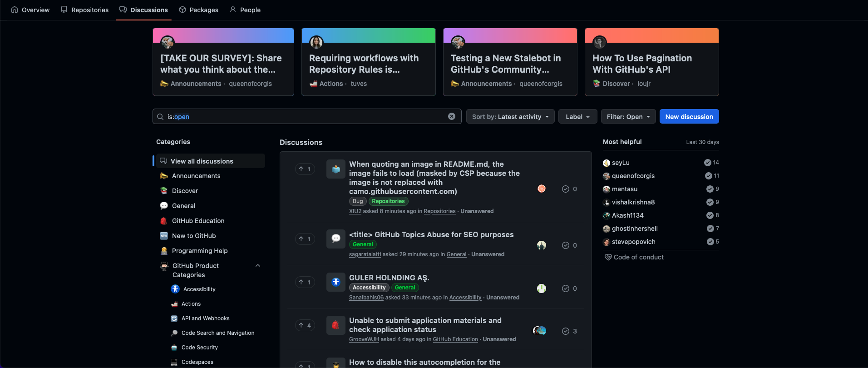This screenshot has width=868, height=368.
Task: Open the Filter: Open dropdown
Action: [628, 117]
